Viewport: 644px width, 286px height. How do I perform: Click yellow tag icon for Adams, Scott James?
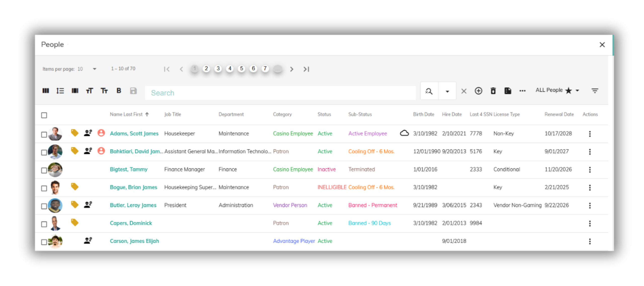(x=74, y=133)
